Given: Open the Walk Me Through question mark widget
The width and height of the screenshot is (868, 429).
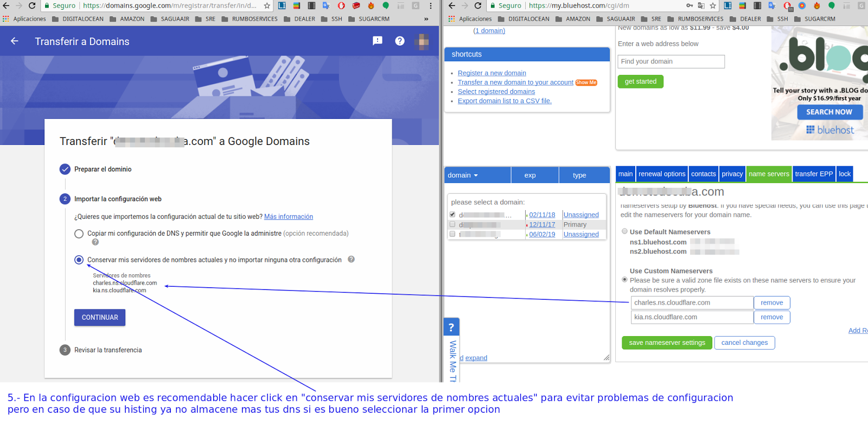Looking at the screenshot, I should pos(451,327).
